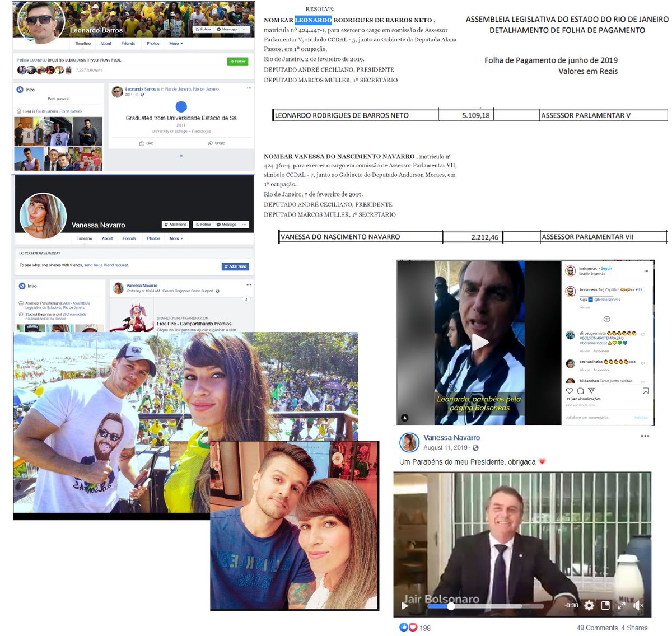Open Leonardo Barros profile picture

point(41,21)
